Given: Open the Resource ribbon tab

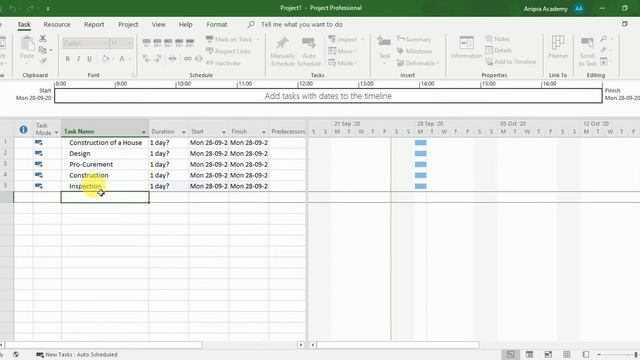Looking at the screenshot, I should pyautogui.click(x=57, y=24).
